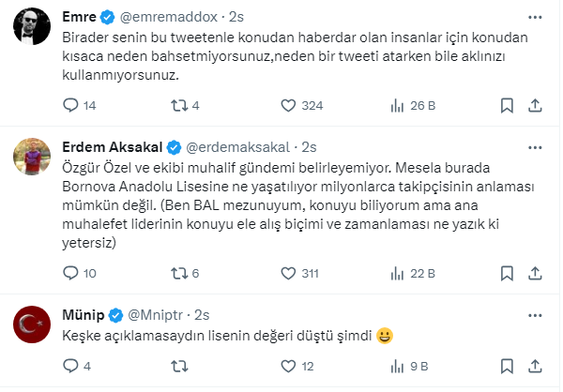Open the @erdemaksakal handle link

(x=240, y=147)
